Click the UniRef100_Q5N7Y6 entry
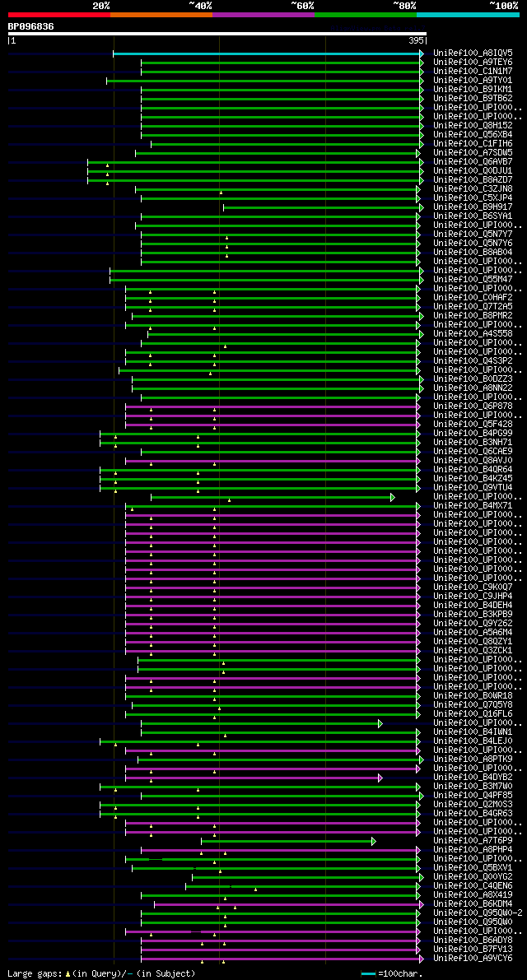 [x=473, y=244]
